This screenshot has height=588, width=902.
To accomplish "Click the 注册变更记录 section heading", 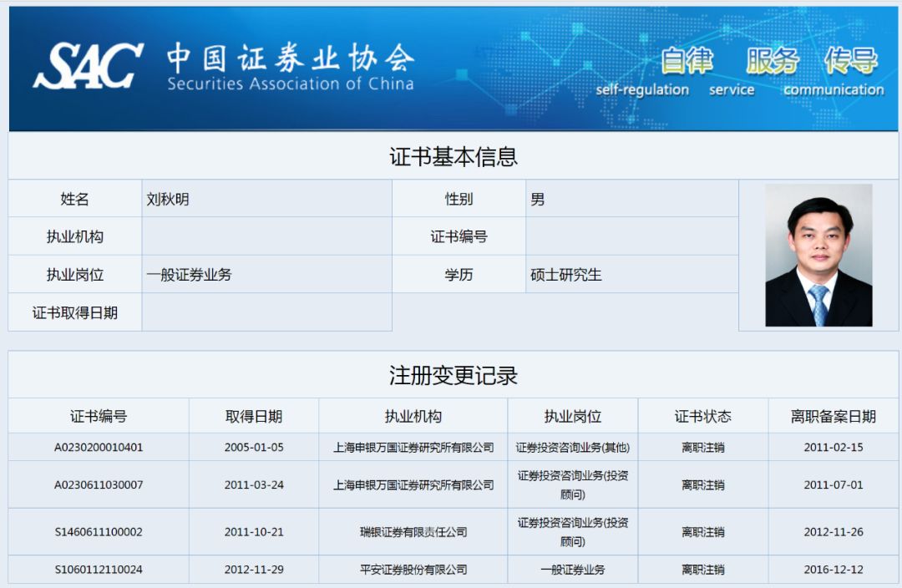I will 453,375.
